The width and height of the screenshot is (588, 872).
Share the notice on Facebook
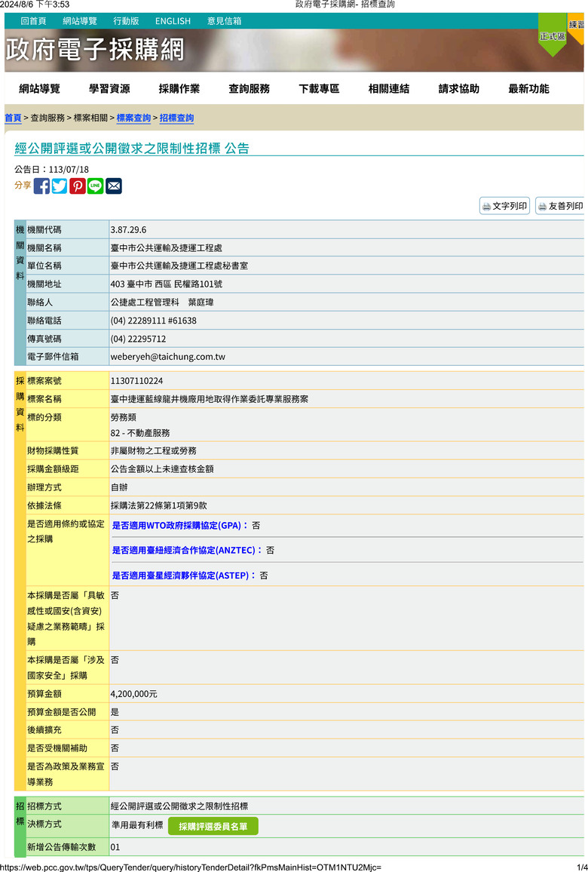pos(41,186)
